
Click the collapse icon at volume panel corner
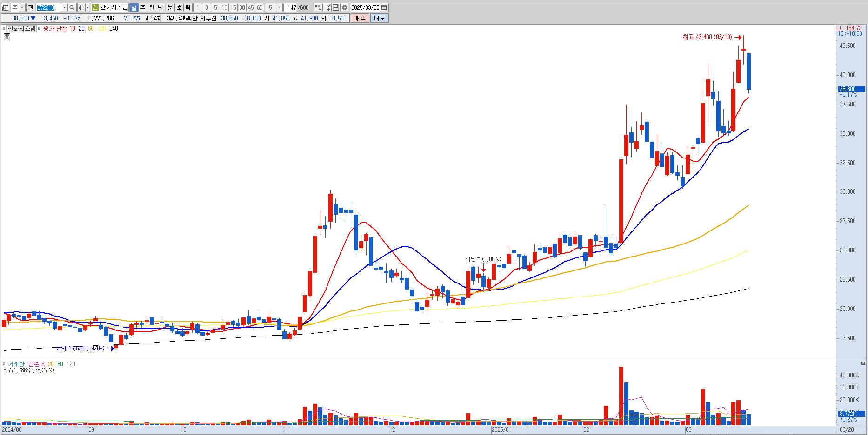(x=863, y=363)
